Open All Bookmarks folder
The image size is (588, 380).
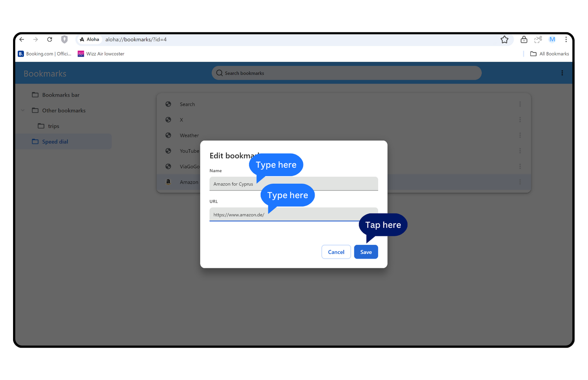(550, 54)
